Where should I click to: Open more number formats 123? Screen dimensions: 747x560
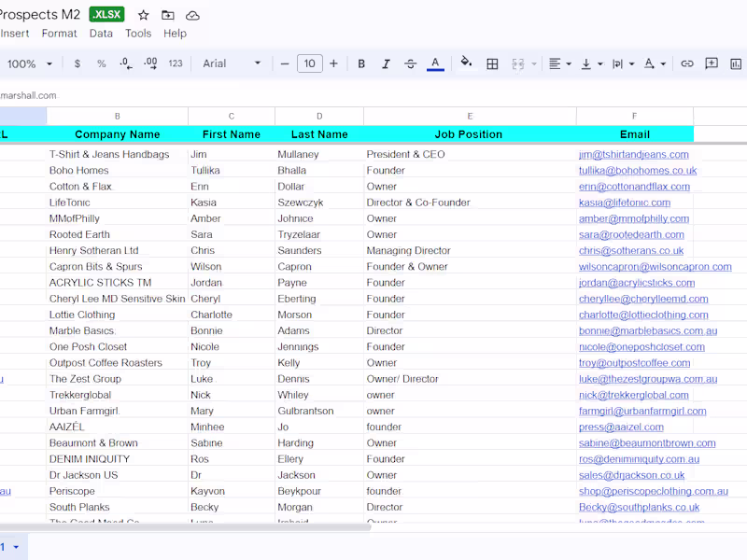176,63
